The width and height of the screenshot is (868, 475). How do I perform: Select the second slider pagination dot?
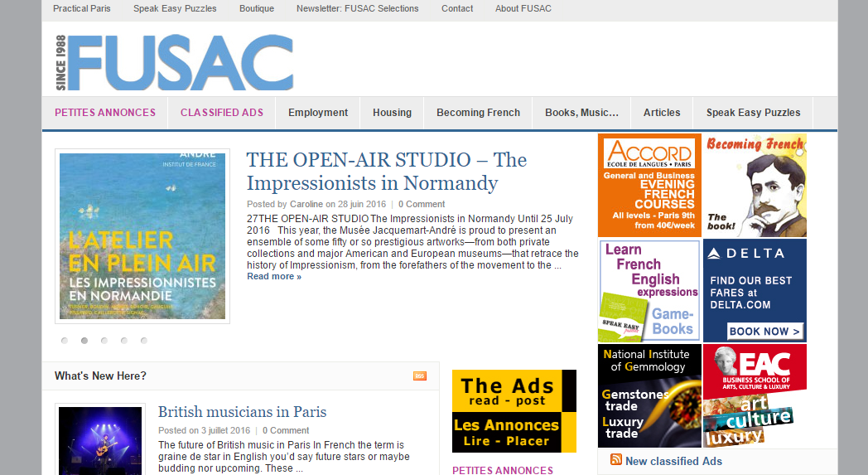pos(84,341)
